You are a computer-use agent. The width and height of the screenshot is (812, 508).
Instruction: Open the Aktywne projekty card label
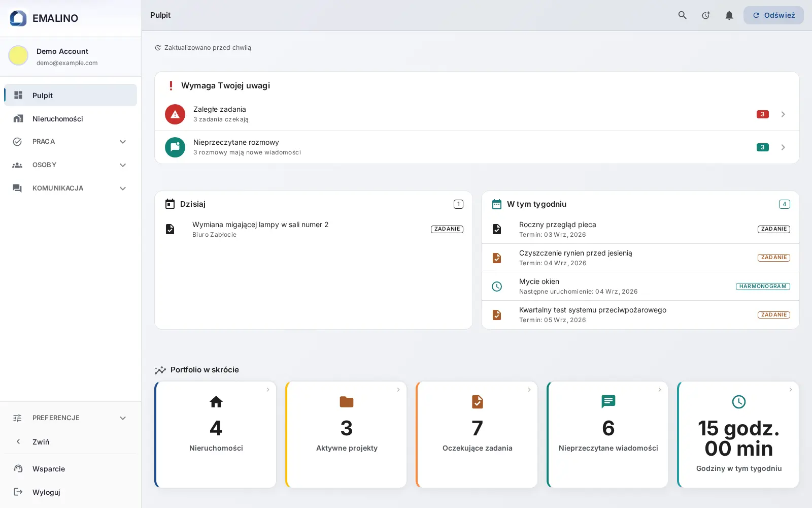pyautogui.click(x=347, y=448)
